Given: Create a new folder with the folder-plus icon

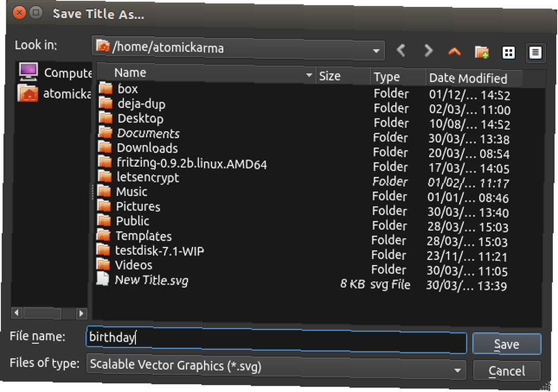Looking at the screenshot, I should point(482,52).
